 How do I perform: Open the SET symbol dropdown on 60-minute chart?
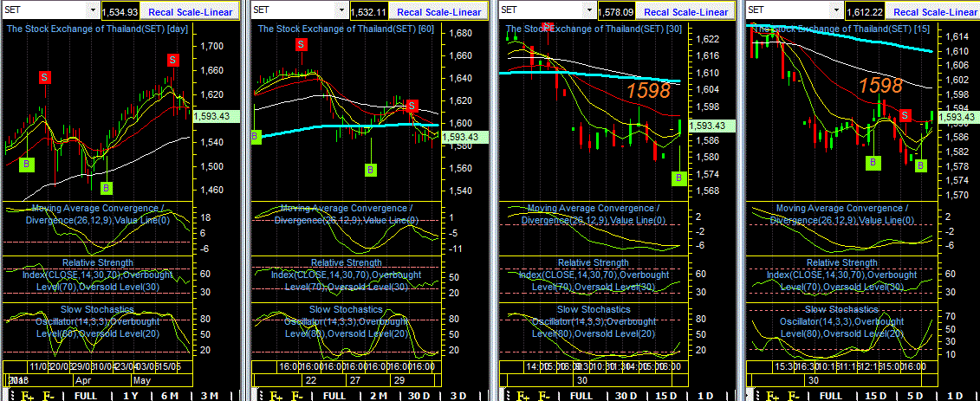point(341,10)
